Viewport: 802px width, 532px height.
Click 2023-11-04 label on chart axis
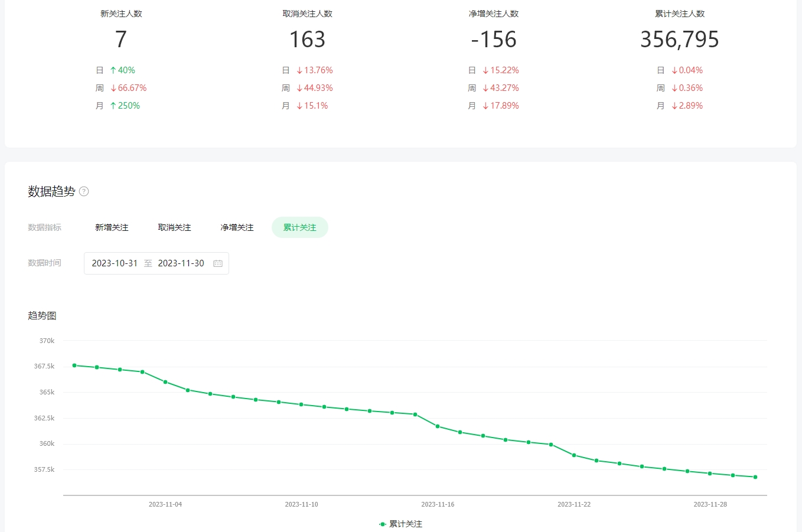(x=165, y=504)
